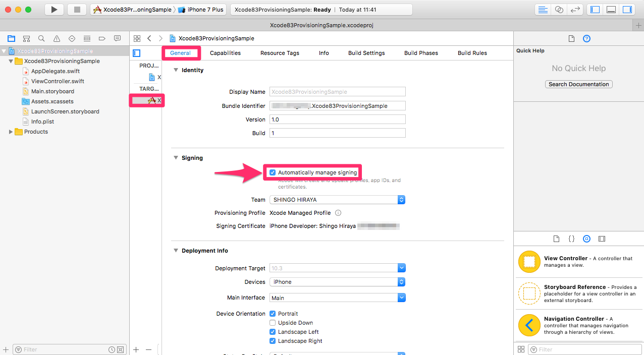Go forward in editor history

[x=160, y=38]
